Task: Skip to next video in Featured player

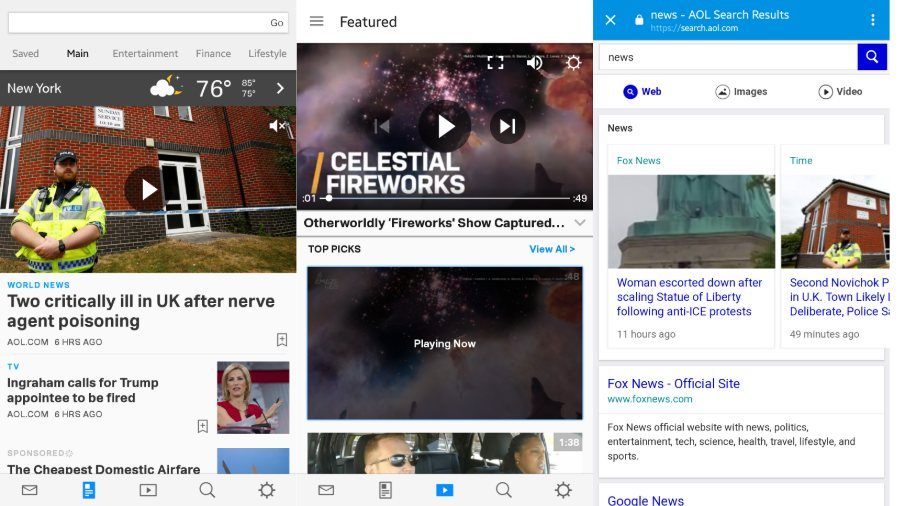Action: pos(507,126)
